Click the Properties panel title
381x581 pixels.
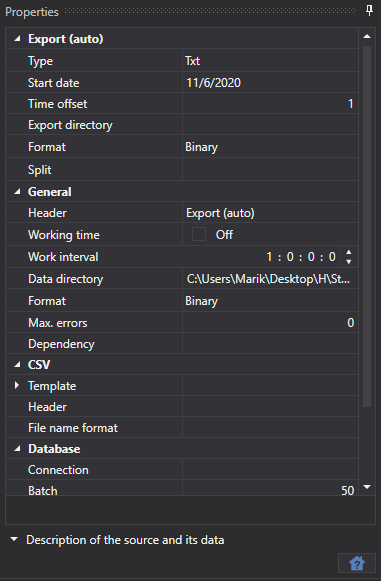click(32, 12)
